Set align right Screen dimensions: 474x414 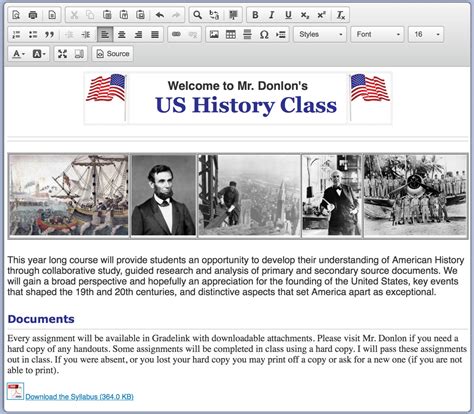click(138, 34)
